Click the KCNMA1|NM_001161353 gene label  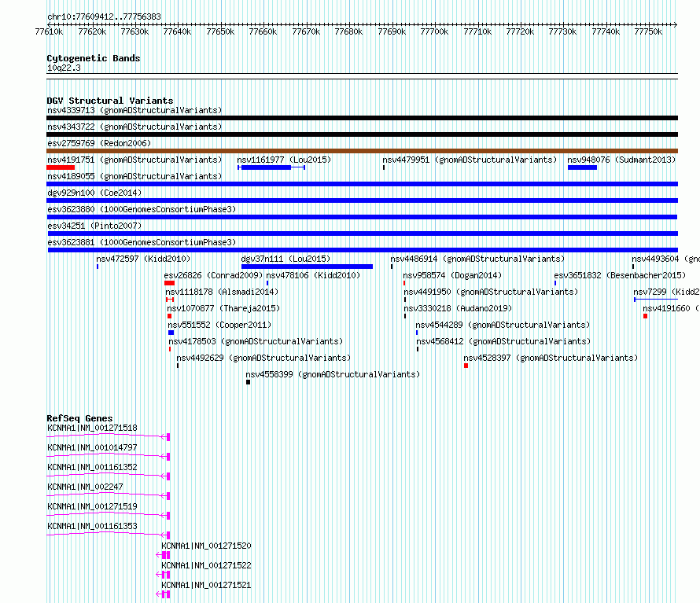click(92, 526)
